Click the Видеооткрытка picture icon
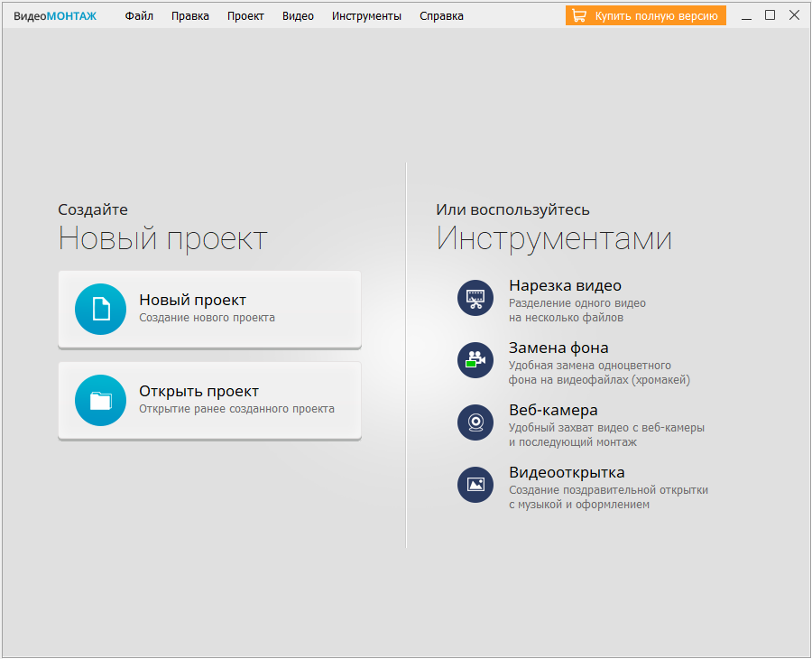Screen dimensions: 812x659 475,485
